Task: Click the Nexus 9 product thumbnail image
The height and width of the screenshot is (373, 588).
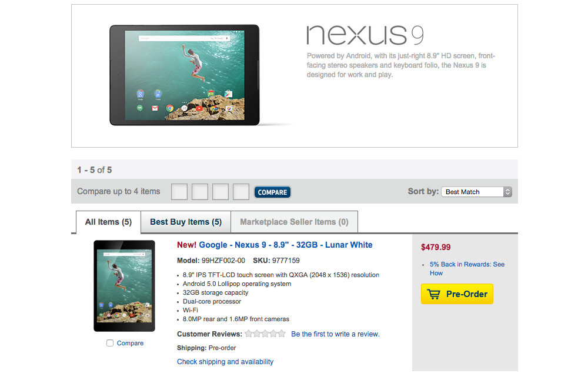Action: 124,286
